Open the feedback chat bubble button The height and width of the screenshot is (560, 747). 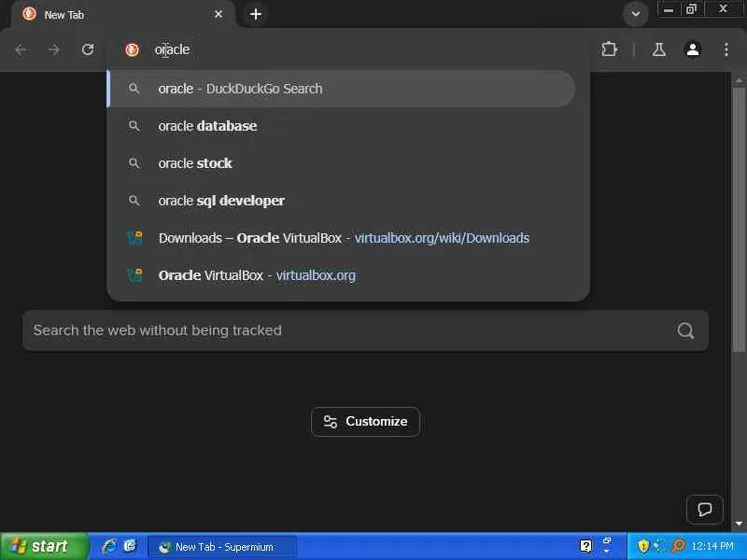tap(705, 509)
